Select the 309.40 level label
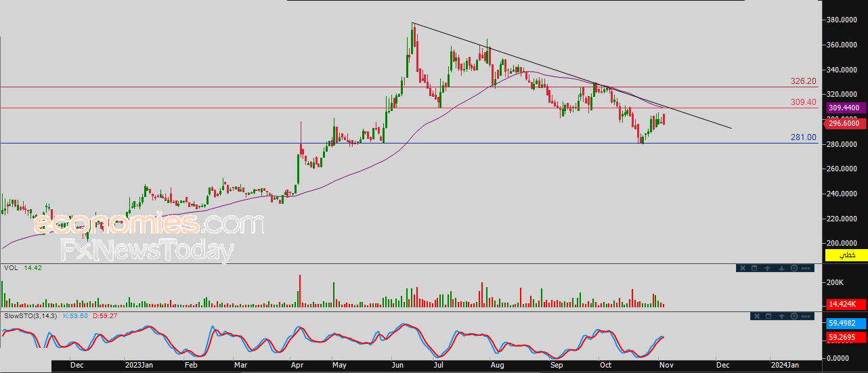Viewport: 868px width, 373px height. (804, 102)
